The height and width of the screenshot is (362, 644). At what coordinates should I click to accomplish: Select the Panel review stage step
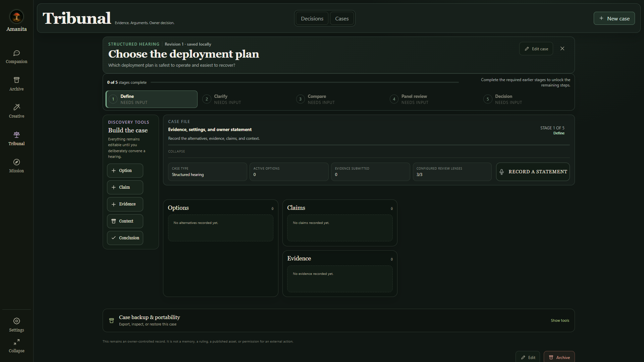click(432, 99)
